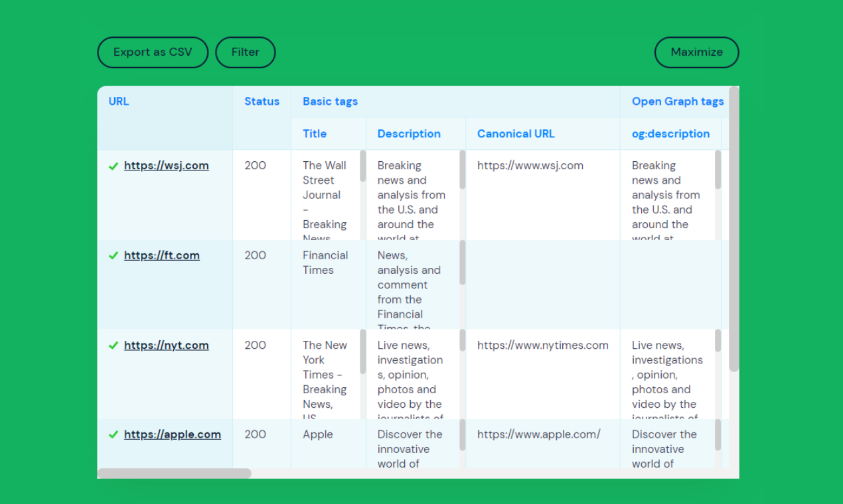
Task: Click scrollbar in apple.com og:description cell
Action: pyautogui.click(x=718, y=435)
